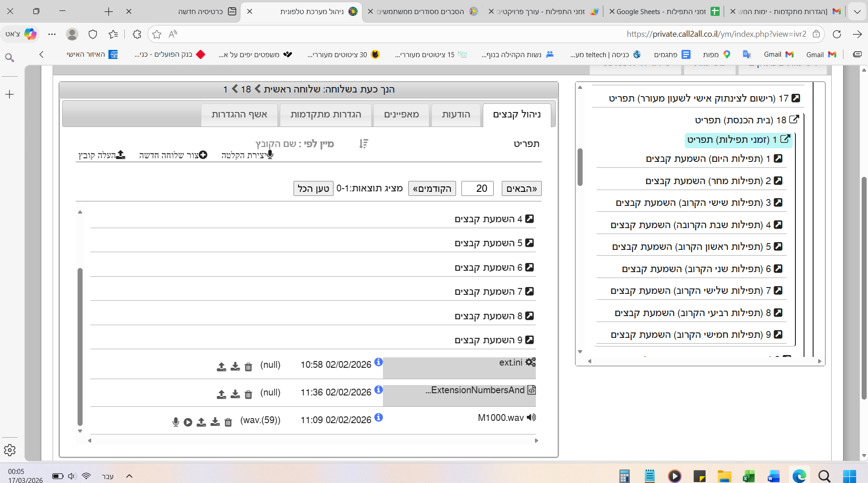
Task: Click the microphone icon on the M1000.wav row
Action: tap(176, 422)
